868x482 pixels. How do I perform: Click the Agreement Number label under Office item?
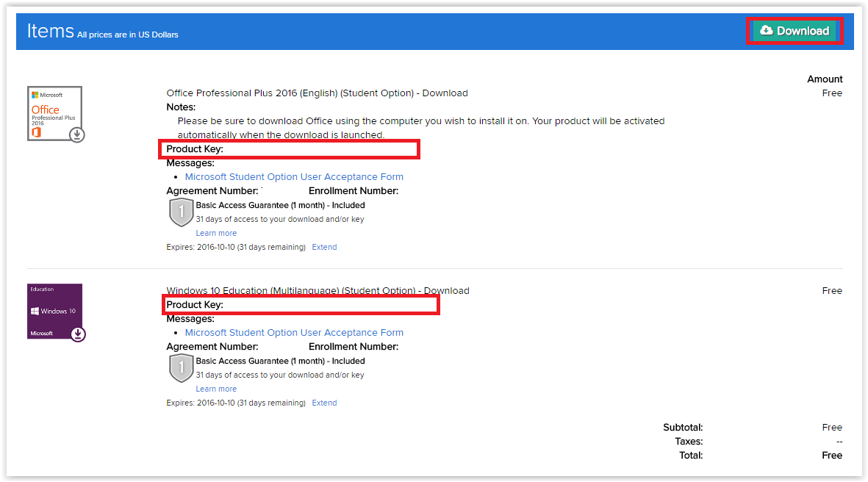point(212,191)
